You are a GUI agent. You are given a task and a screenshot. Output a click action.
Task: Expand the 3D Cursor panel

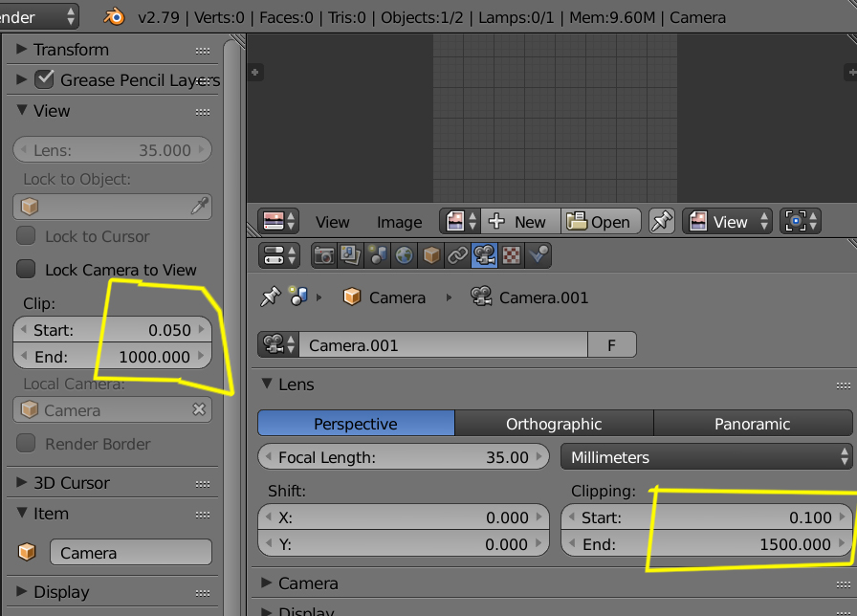(22, 482)
